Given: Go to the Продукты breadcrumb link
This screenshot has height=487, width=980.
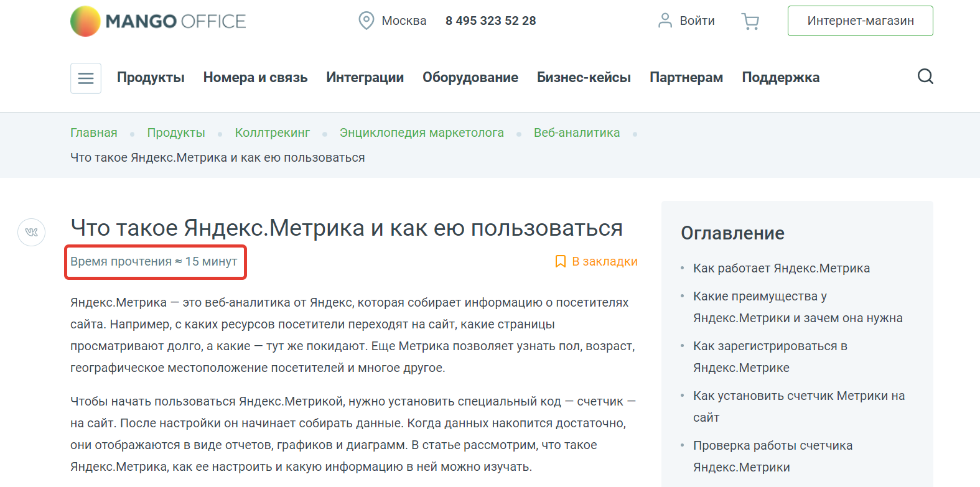Looking at the screenshot, I should click(176, 132).
